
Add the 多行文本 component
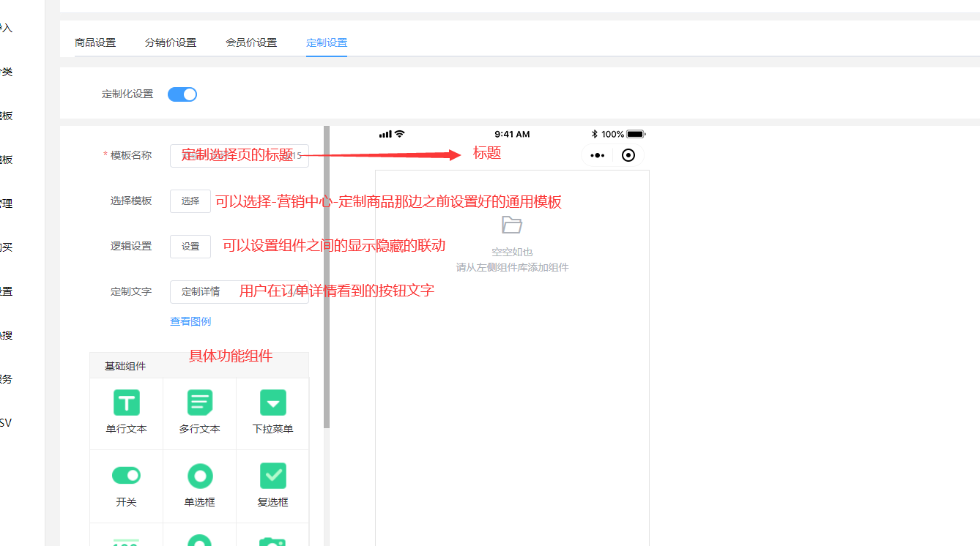[200, 414]
